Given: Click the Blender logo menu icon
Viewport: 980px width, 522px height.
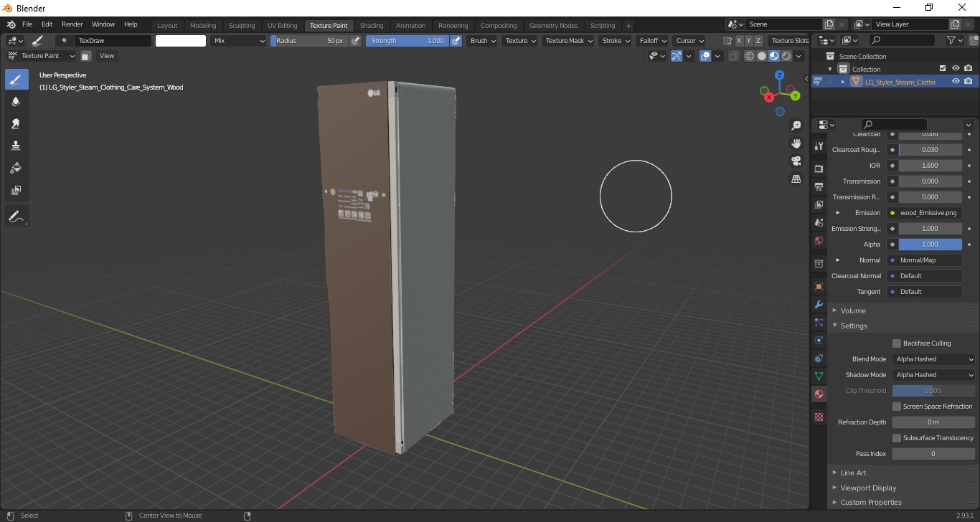Looking at the screenshot, I should pyautogui.click(x=11, y=24).
